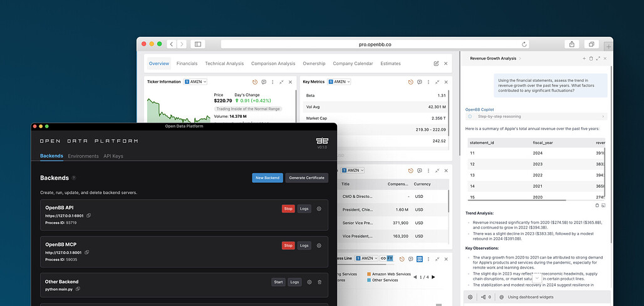Viewport: 644px width, 306px height.
Task: Open API Keys tab in Open Data Platform
Action: pos(113,156)
